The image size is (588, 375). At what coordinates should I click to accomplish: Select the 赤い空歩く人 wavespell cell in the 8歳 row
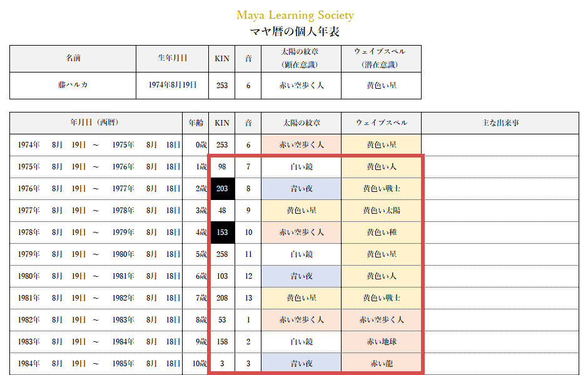[x=382, y=320]
